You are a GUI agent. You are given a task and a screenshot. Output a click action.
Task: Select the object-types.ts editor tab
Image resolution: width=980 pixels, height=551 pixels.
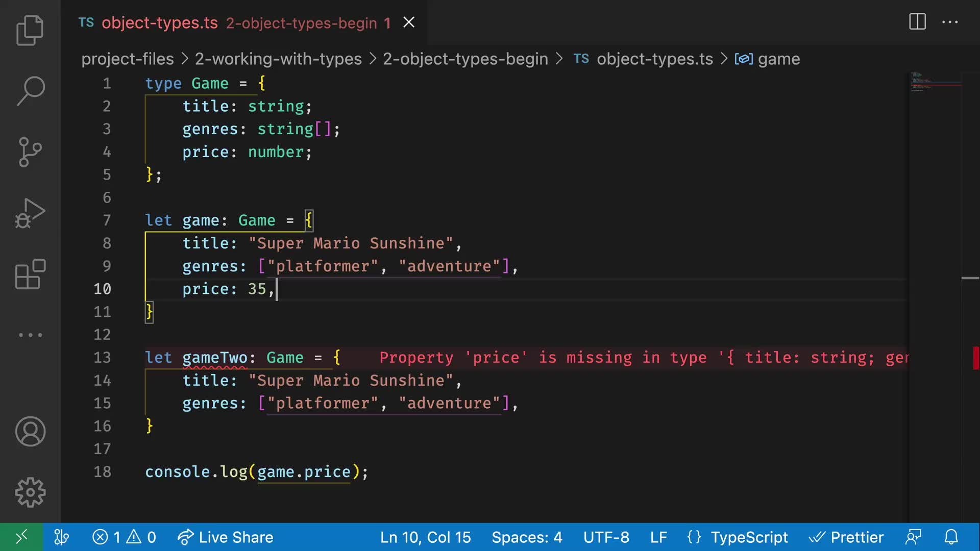(x=160, y=23)
